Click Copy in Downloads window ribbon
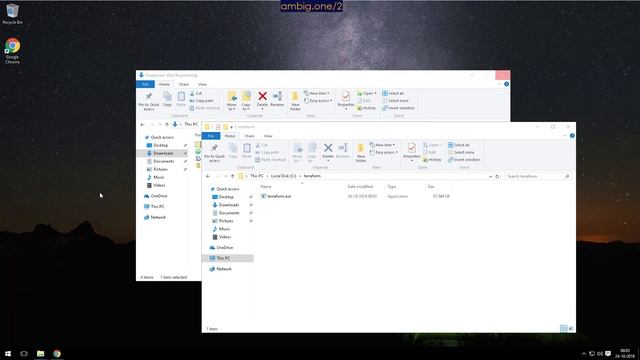 [x=167, y=99]
